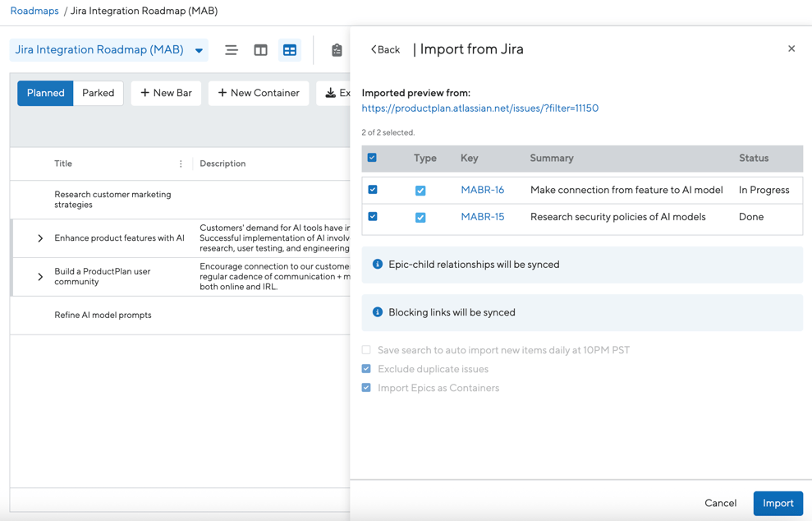Select the Refine AI model prompts row

point(180,316)
